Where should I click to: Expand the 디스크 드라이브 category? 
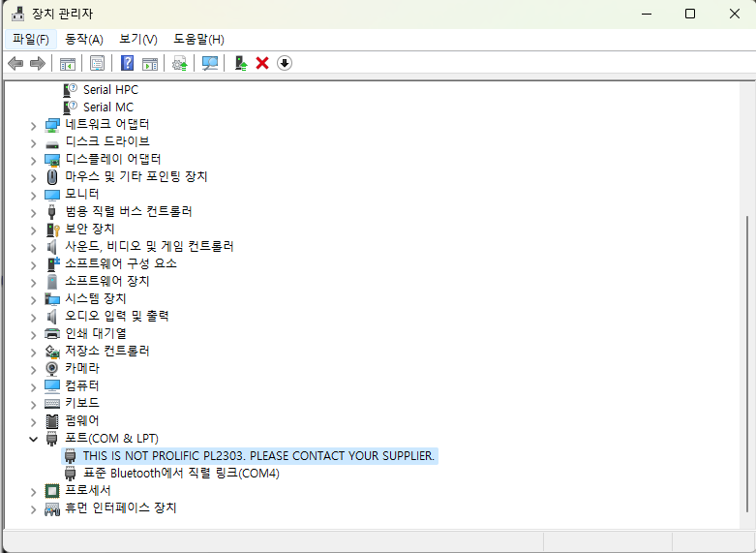33,143
